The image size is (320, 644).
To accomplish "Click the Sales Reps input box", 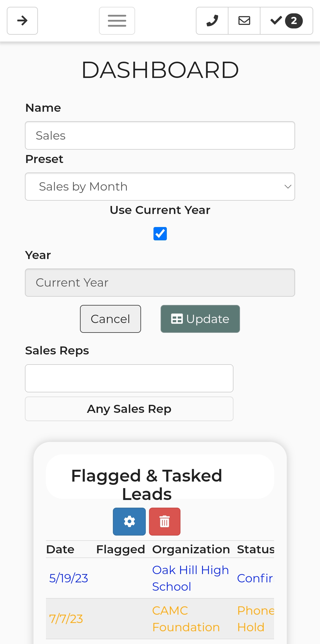I will tap(129, 378).
